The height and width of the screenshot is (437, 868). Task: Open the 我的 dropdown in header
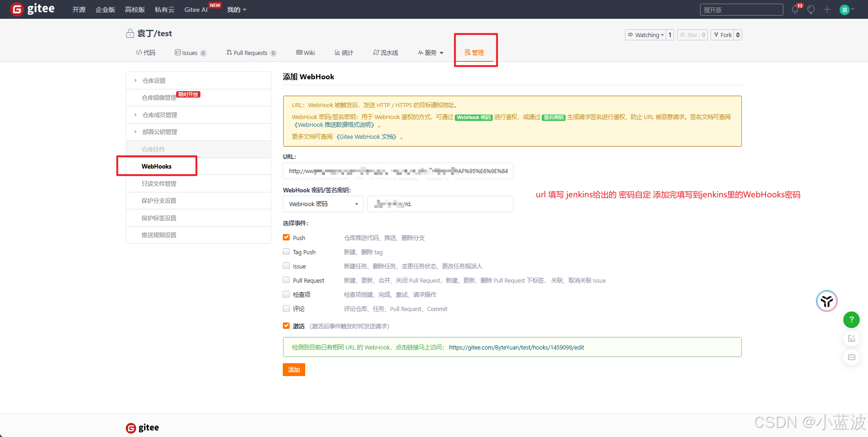(237, 10)
